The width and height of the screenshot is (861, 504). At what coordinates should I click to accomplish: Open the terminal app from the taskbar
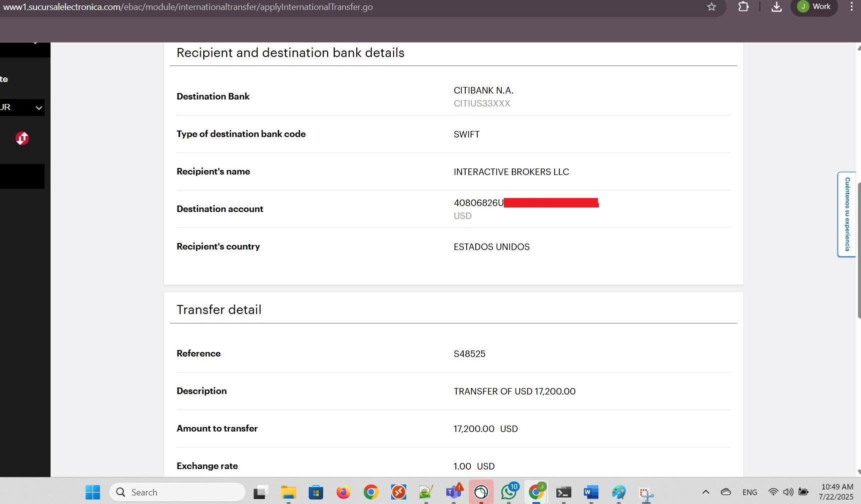[563, 492]
